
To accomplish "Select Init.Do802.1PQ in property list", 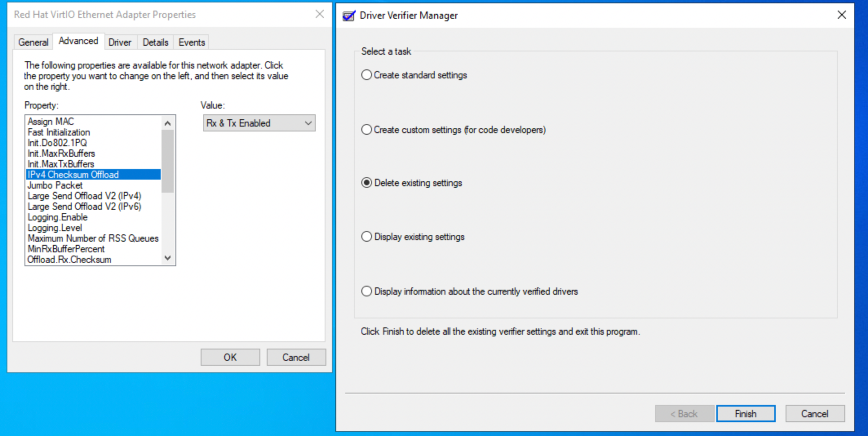I will pyautogui.click(x=93, y=143).
